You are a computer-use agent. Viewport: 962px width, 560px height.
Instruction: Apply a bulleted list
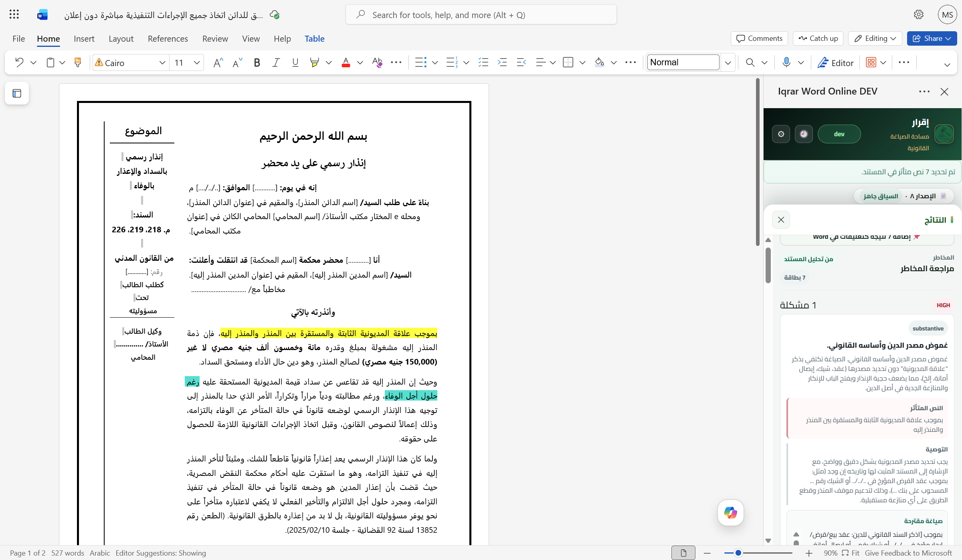point(420,62)
